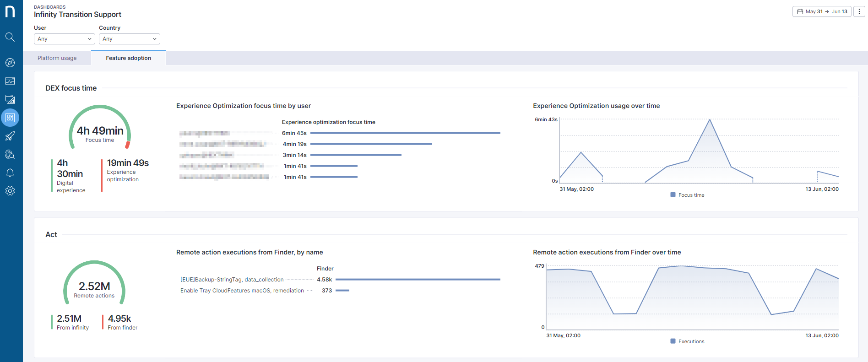Click the Experience optimization focus time column header
This screenshot has width=868, height=362.
tap(329, 122)
